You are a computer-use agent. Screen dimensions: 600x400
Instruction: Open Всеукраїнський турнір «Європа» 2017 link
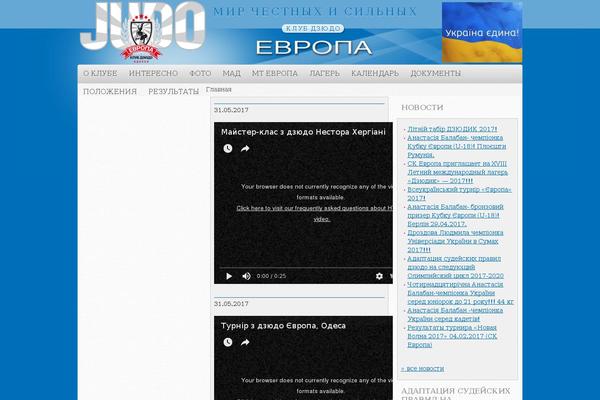[x=459, y=194]
